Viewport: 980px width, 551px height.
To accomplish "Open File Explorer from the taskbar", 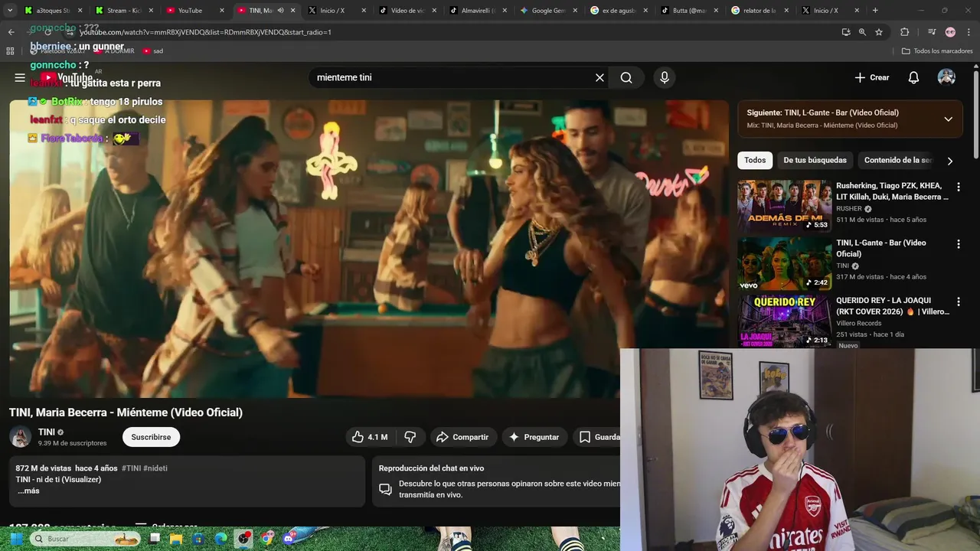I will click(x=176, y=539).
